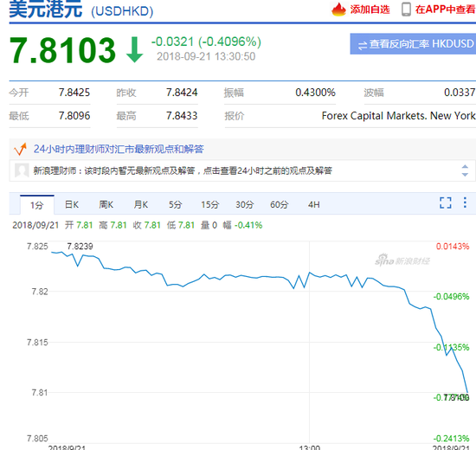
Task: Click Forex Capital Markets. New York text
Action: click(399, 116)
